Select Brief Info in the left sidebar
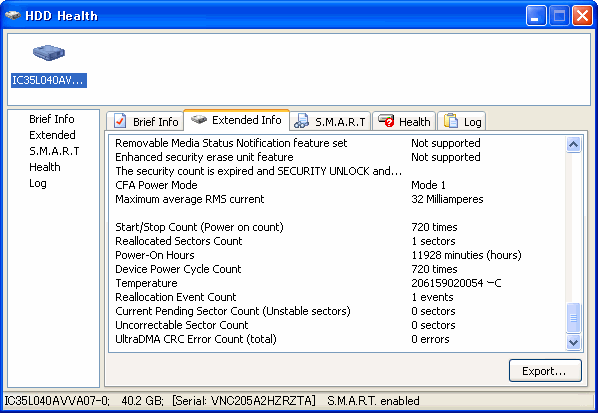The height and width of the screenshot is (413, 598). pos(52,119)
